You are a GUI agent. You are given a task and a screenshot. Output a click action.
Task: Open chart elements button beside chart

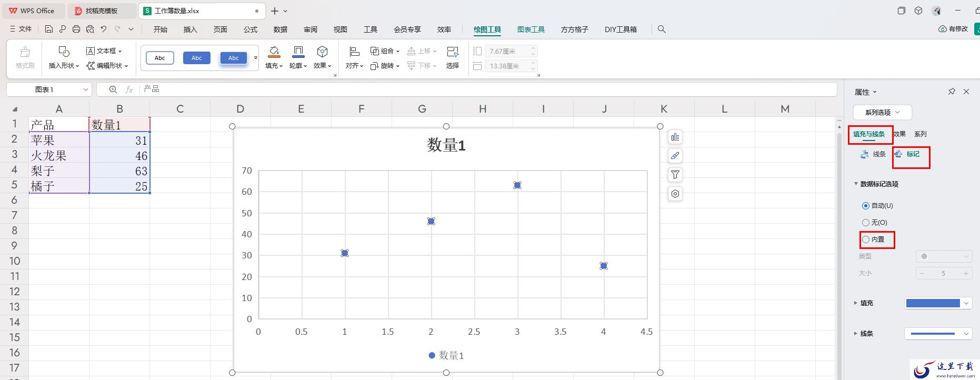(x=675, y=137)
